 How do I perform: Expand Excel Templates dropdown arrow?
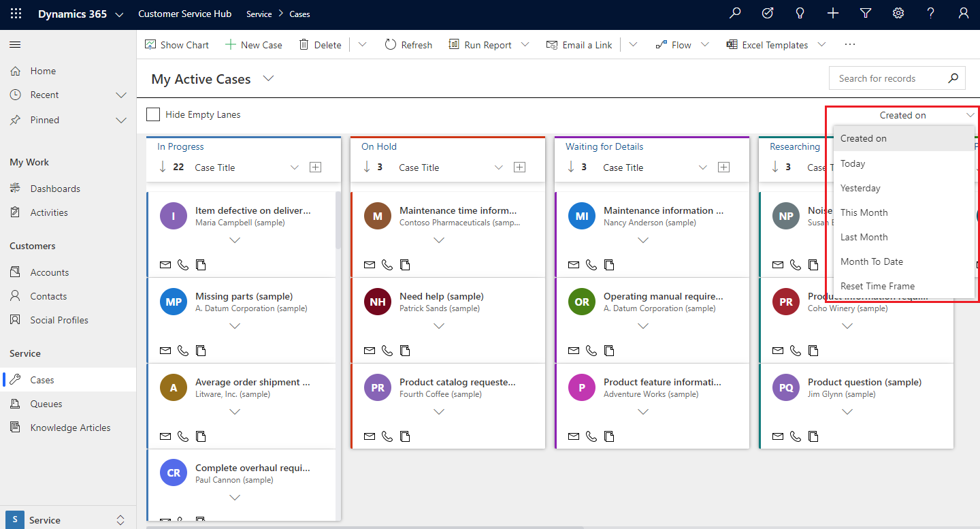click(x=821, y=44)
